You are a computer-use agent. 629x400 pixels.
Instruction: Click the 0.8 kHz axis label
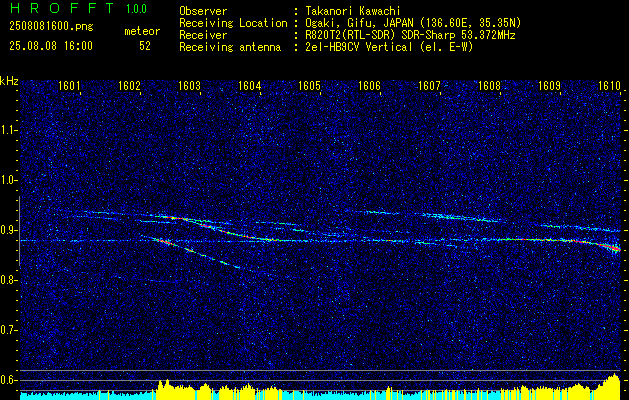[x=8, y=280]
